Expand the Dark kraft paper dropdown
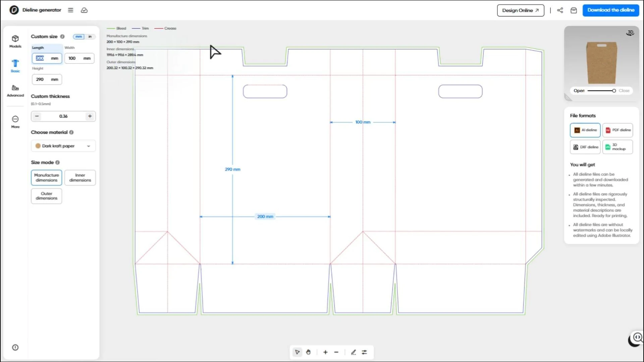Viewport: 644px width, 362px height. [63, 146]
